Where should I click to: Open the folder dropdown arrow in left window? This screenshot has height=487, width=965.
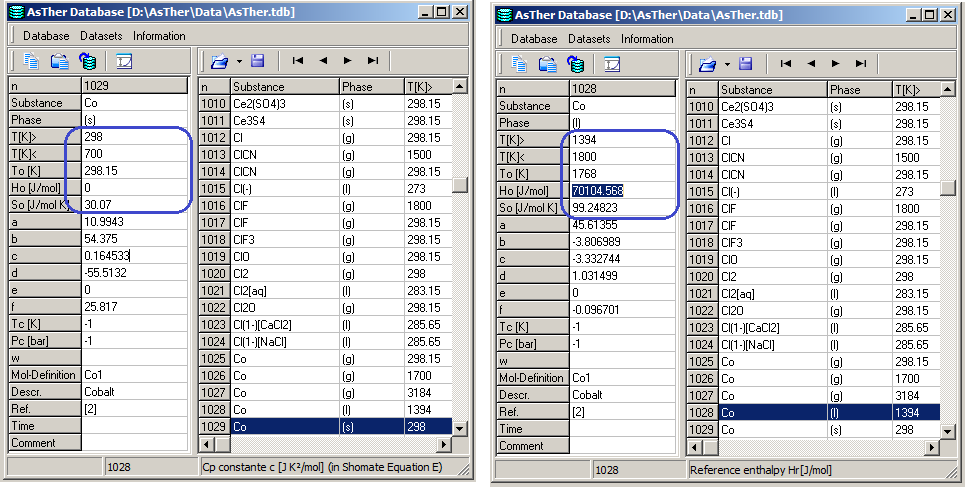click(x=239, y=61)
